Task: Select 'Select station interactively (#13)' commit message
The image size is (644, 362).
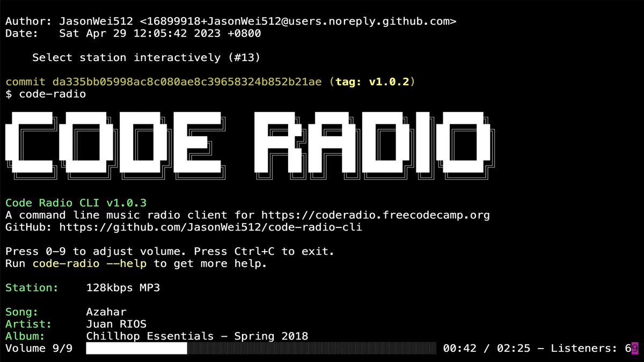Action: tap(146, 57)
